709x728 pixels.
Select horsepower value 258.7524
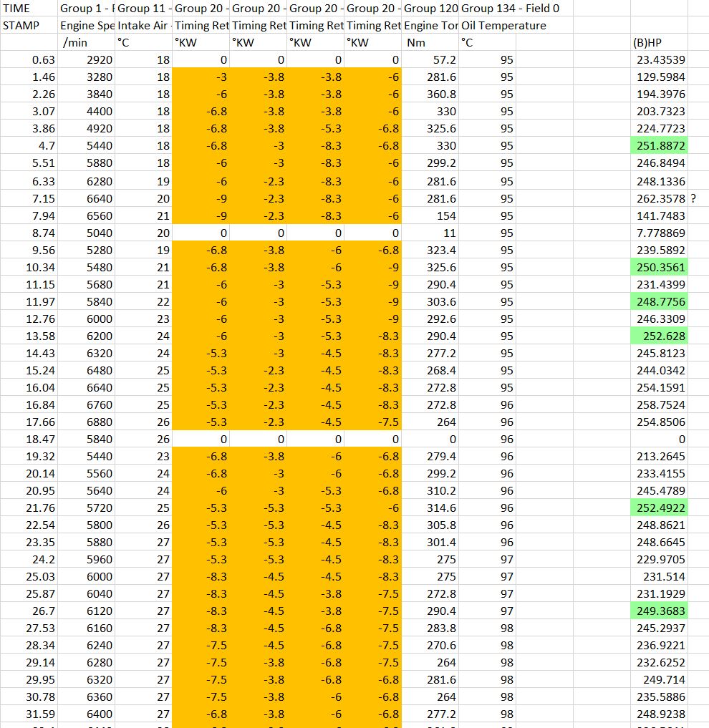click(x=659, y=405)
